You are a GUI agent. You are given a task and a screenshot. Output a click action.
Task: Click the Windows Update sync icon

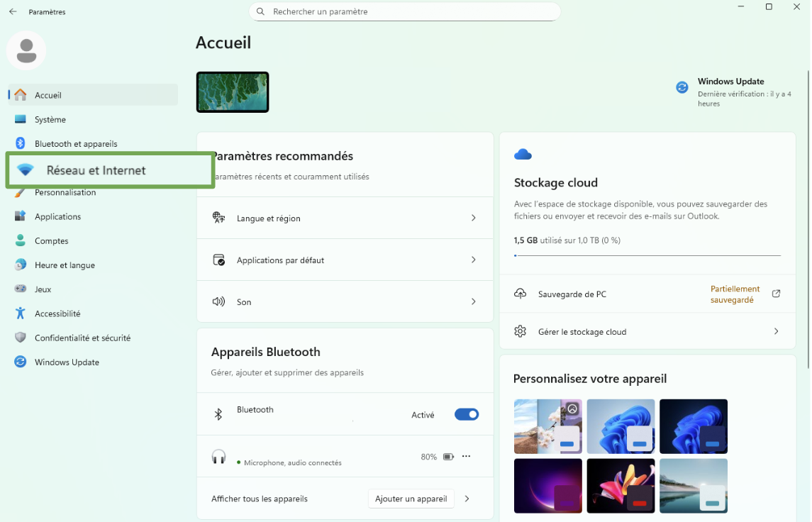pyautogui.click(x=682, y=87)
